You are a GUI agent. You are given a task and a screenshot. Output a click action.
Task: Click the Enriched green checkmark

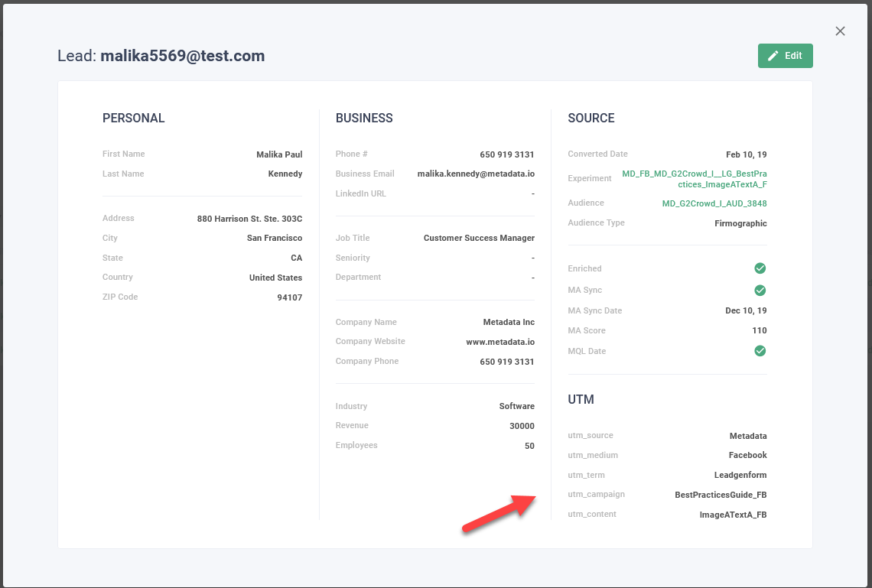(760, 268)
